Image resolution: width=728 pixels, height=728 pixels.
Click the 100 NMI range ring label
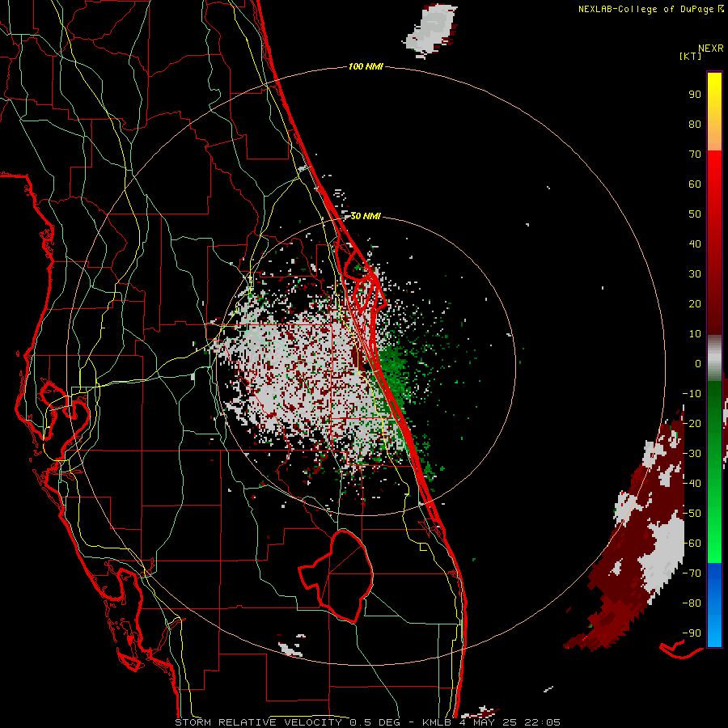366,67
